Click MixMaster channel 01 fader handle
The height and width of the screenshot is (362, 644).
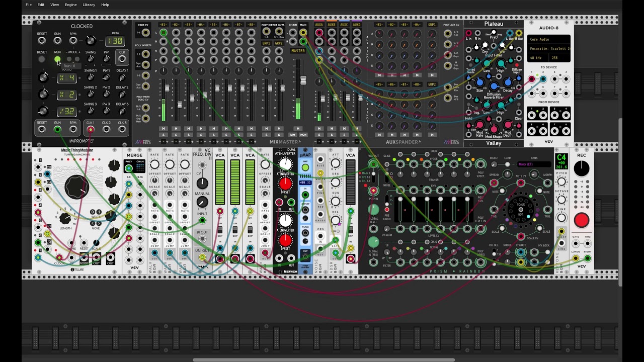click(x=167, y=89)
